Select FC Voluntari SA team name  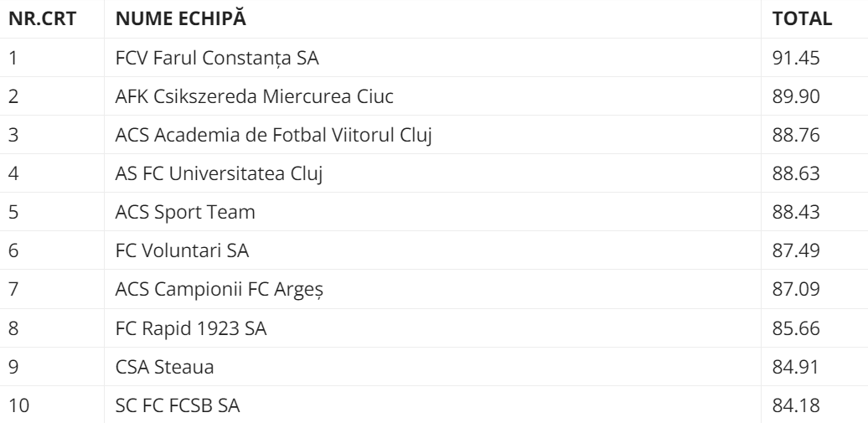point(182,251)
